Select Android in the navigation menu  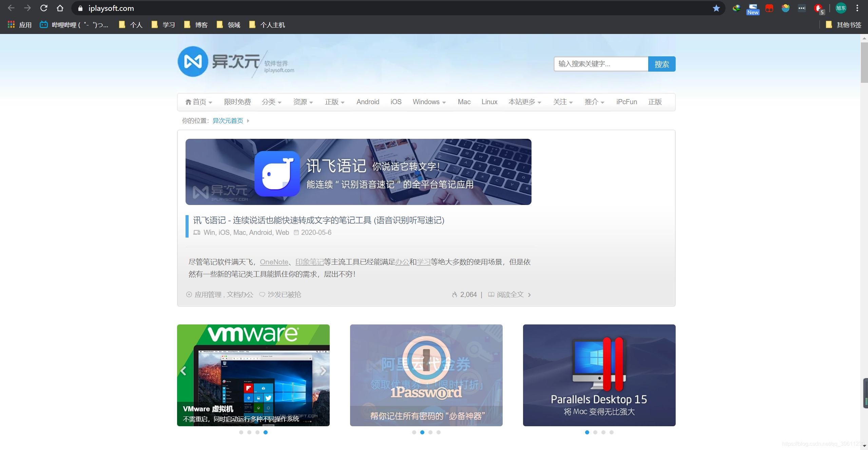coord(367,102)
